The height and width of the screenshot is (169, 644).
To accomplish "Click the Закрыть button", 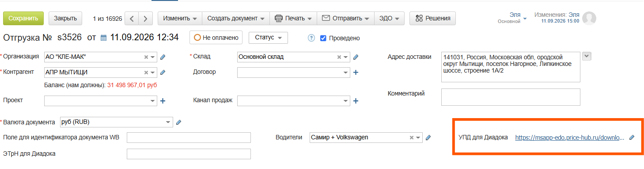I will tap(65, 18).
